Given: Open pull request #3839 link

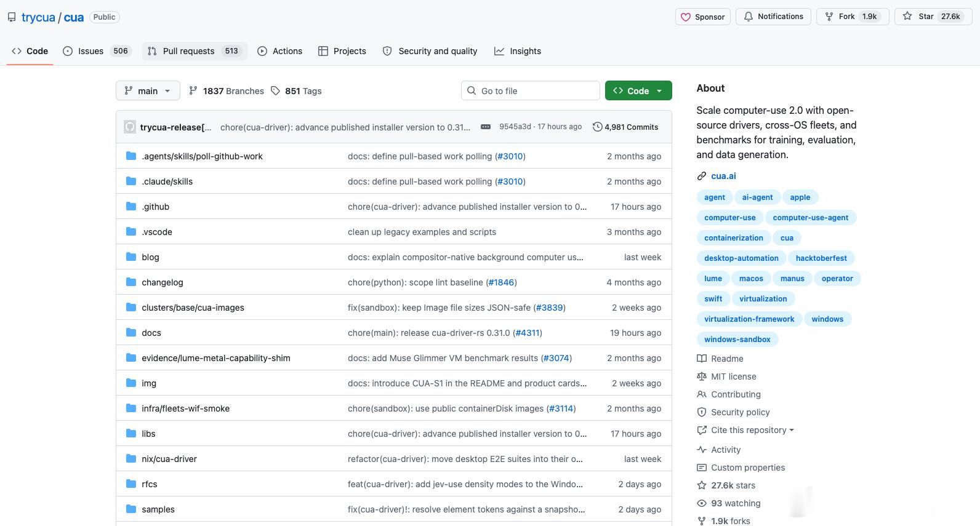Looking at the screenshot, I should tap(550, 308).
